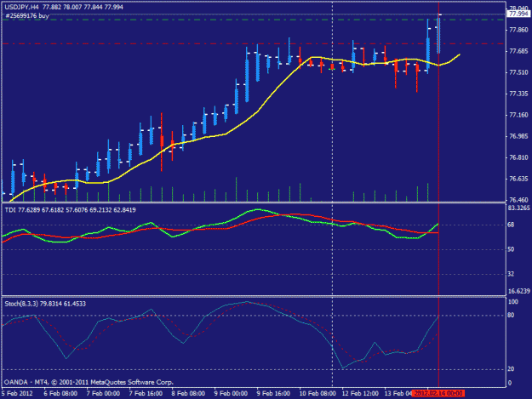Click the Stochastic level 80 label
This screenshot has height=399, width=532.
(511, 316)
